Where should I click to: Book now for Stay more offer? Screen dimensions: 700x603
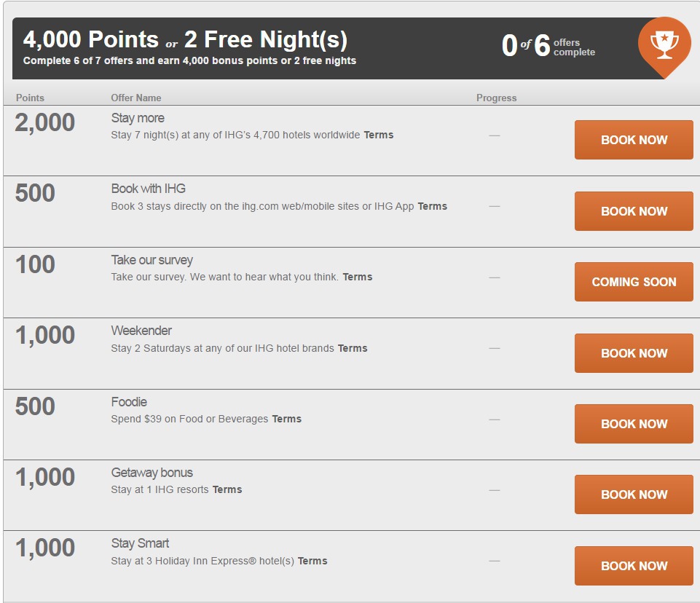pyautogui.click(x=634, y=140)
